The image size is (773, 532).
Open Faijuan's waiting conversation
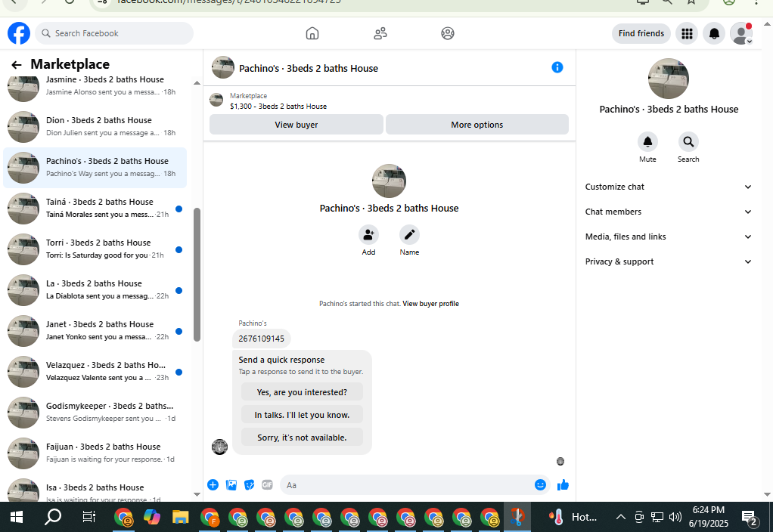[x=95, y=453]
